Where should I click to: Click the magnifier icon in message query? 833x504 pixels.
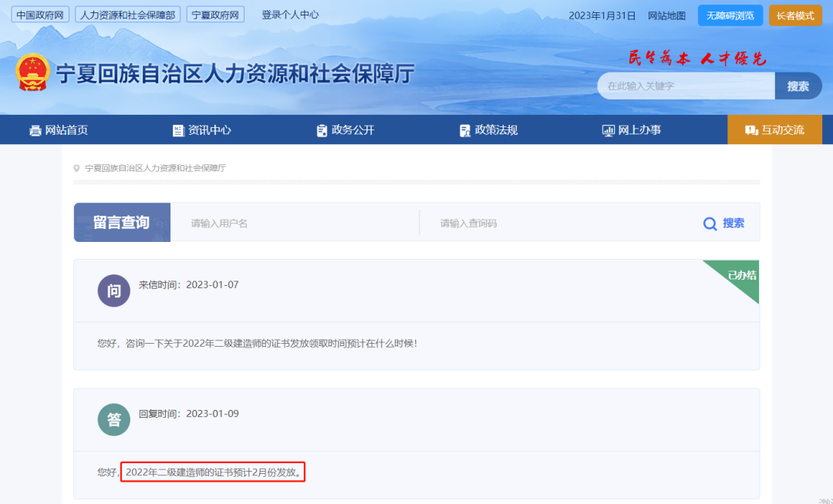[710, 223]
